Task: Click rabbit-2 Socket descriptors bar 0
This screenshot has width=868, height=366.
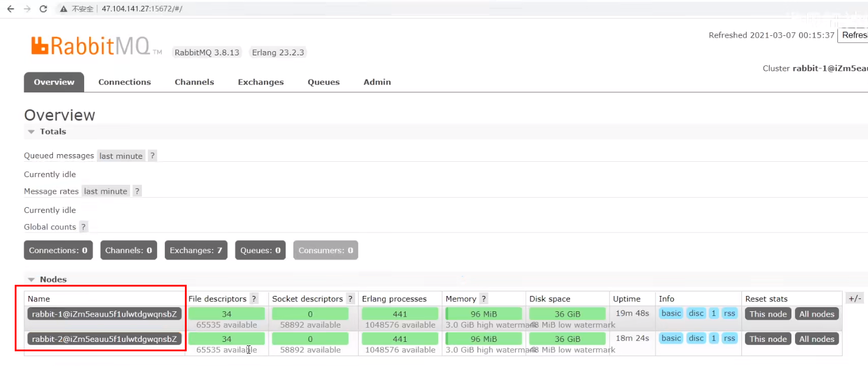Action: (x=310, y=339)
